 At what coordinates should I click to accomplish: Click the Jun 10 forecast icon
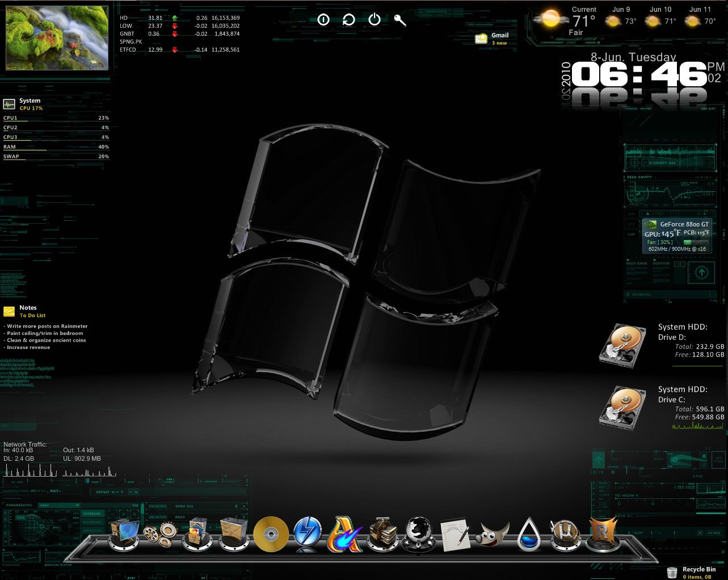[x=653, y=22]
